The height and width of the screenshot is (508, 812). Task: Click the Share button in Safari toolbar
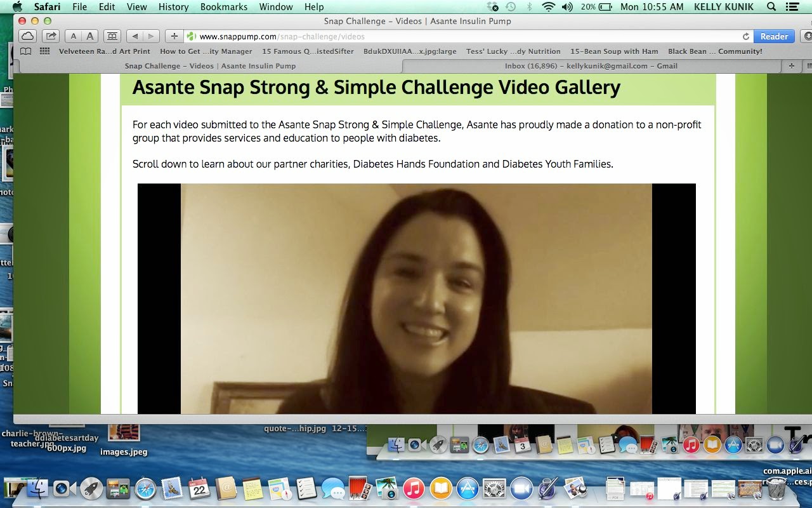(x=51, y=36)
